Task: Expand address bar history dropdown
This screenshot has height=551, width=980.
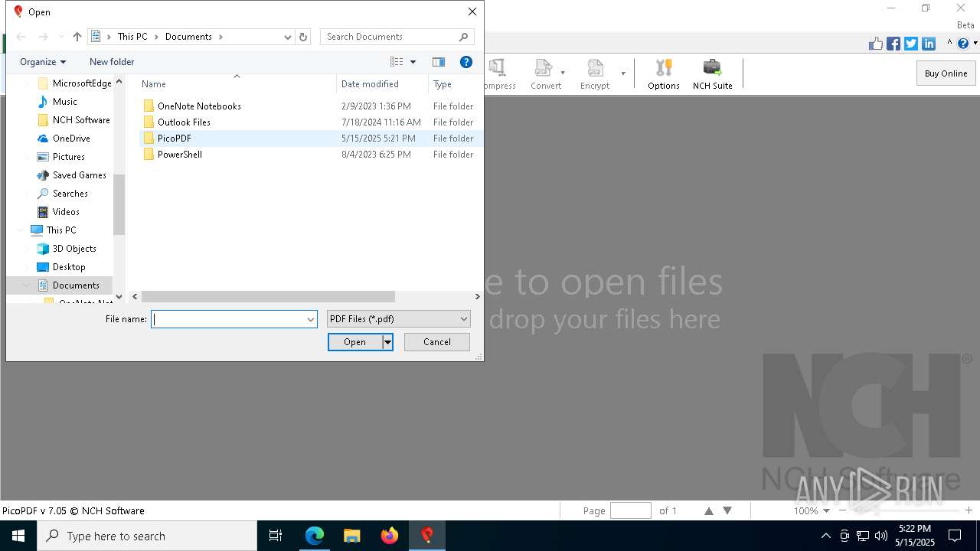Action: pyautogui.click(x=288, y=37)
